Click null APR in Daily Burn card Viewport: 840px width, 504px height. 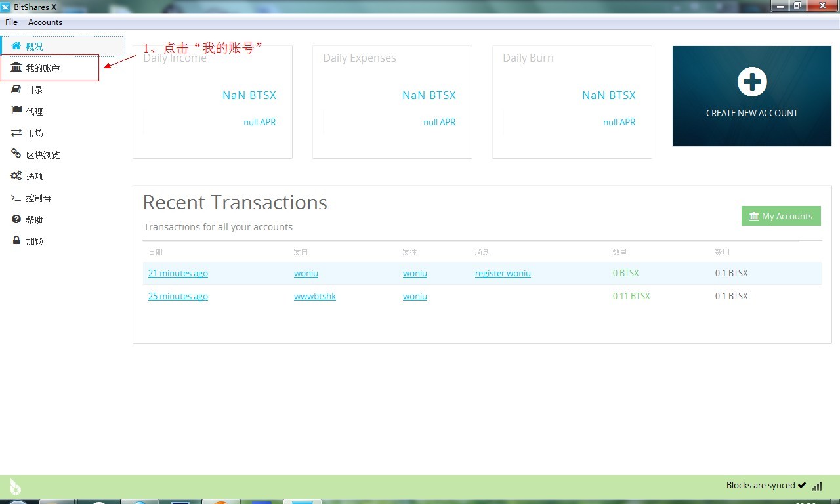point(619,123)
